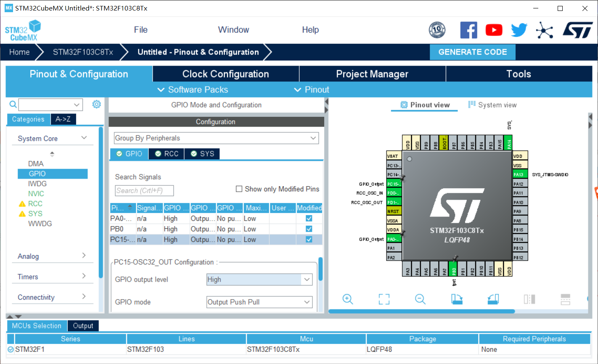Viewport: 598px width, 364px height.
Task: Open the category search combo box arrow
Action: click(77, 105)
